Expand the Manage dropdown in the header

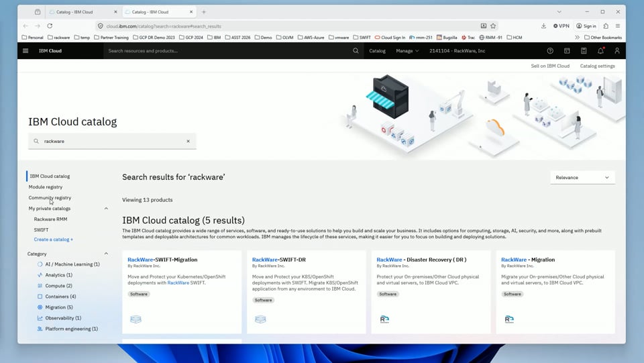point(407,51)
